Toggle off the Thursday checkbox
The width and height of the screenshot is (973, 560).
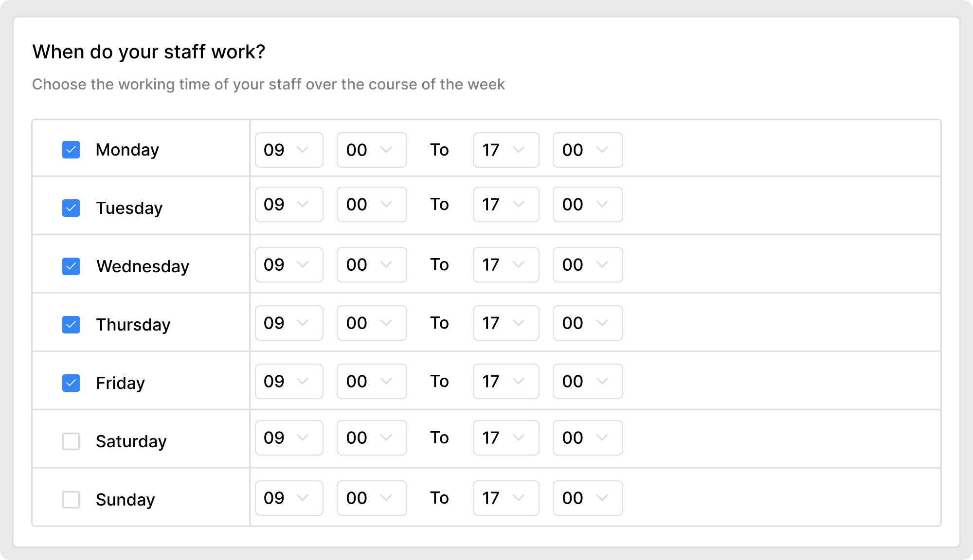71,324
